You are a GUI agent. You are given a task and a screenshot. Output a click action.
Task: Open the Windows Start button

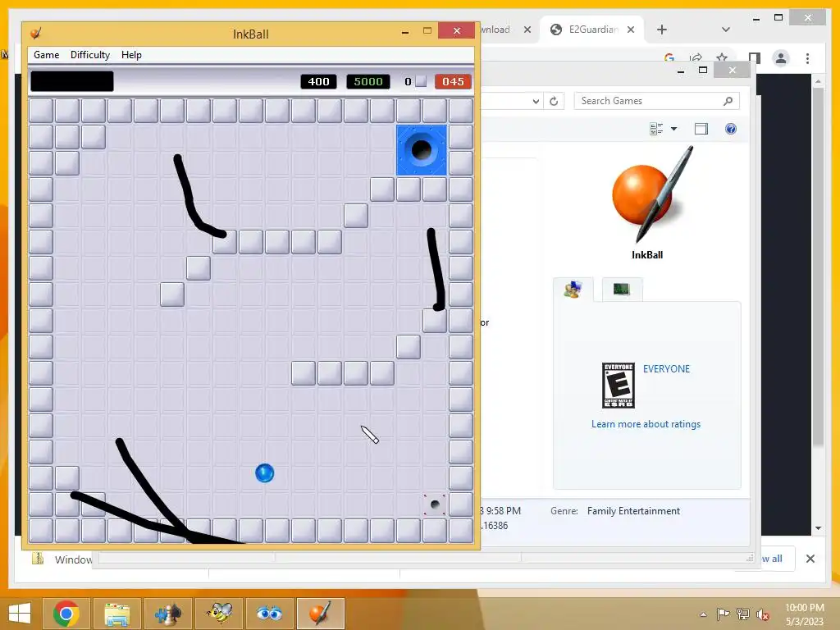(20, 613)
